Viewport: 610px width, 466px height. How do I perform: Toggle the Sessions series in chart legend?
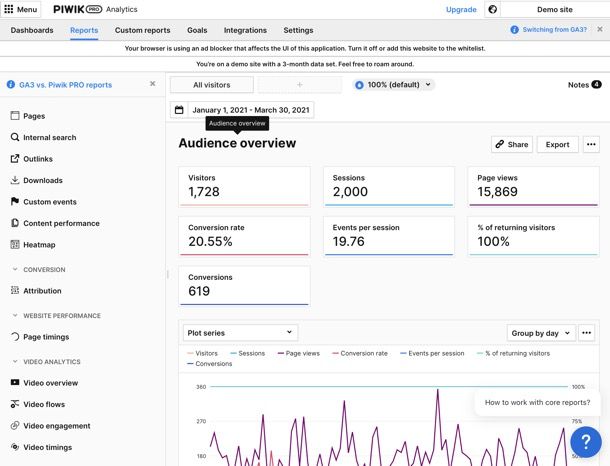(247, 353)
